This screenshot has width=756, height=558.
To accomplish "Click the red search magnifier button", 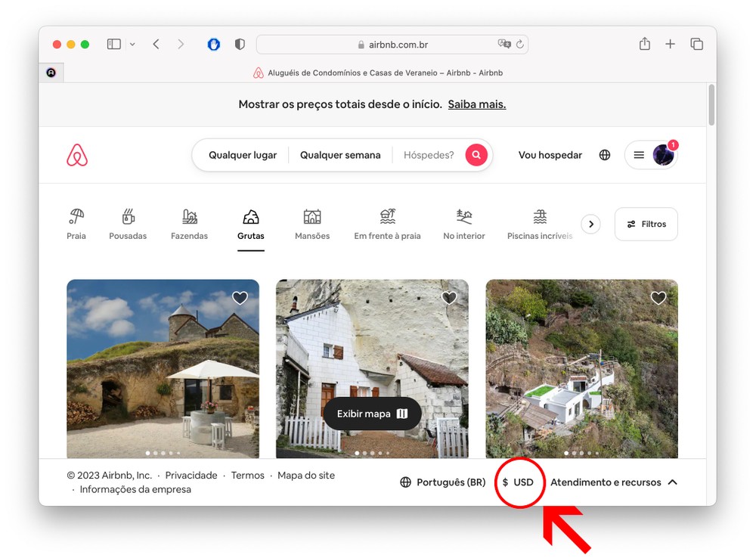I will [x=476, y=155].
